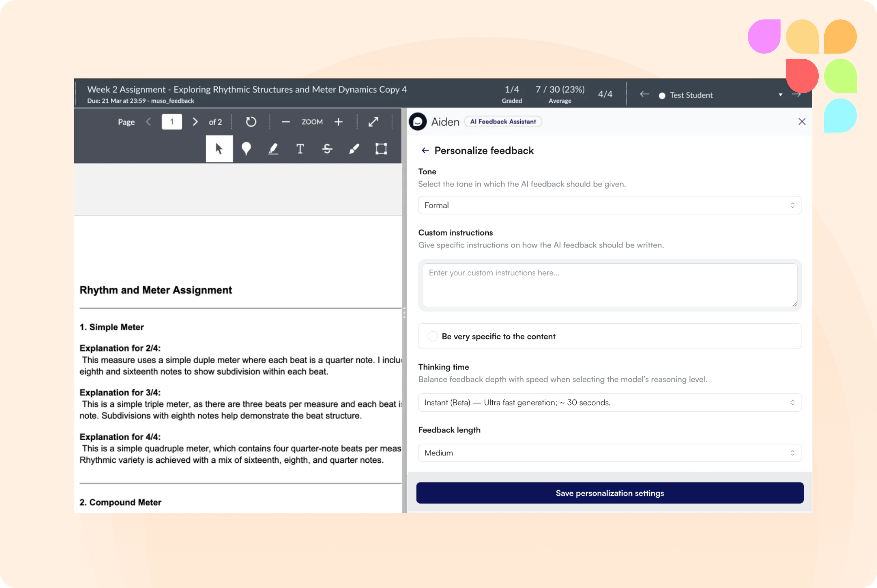Enable 'Be very specific to the content'
Screen dimensions: 877x588
coord(433,336)
